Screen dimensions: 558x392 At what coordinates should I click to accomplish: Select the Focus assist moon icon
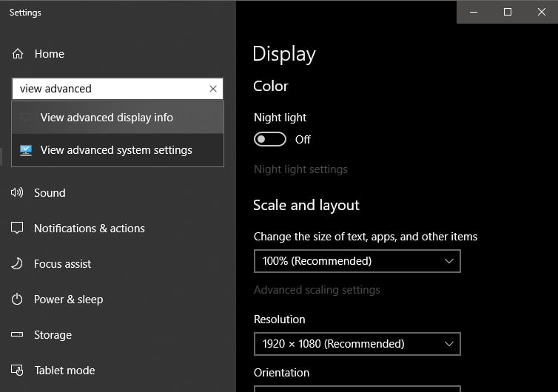[x=17, y=264]
